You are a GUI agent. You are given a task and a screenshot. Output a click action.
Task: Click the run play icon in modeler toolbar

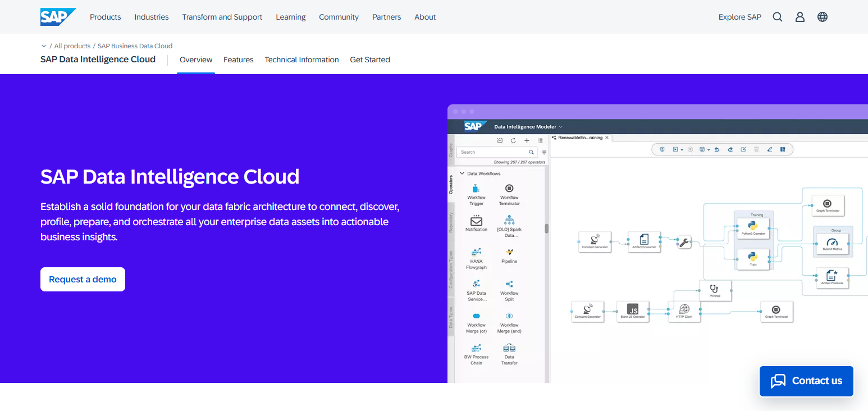click(x=675, y=149)
